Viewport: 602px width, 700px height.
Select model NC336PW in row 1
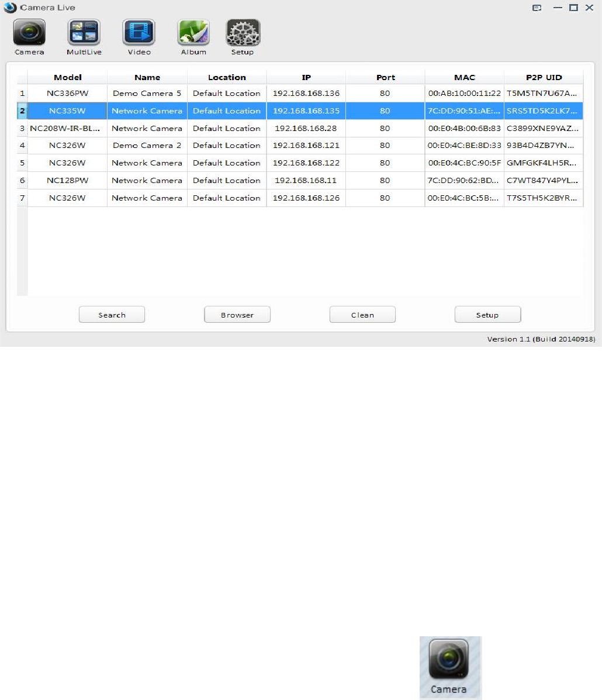[67, 94]
